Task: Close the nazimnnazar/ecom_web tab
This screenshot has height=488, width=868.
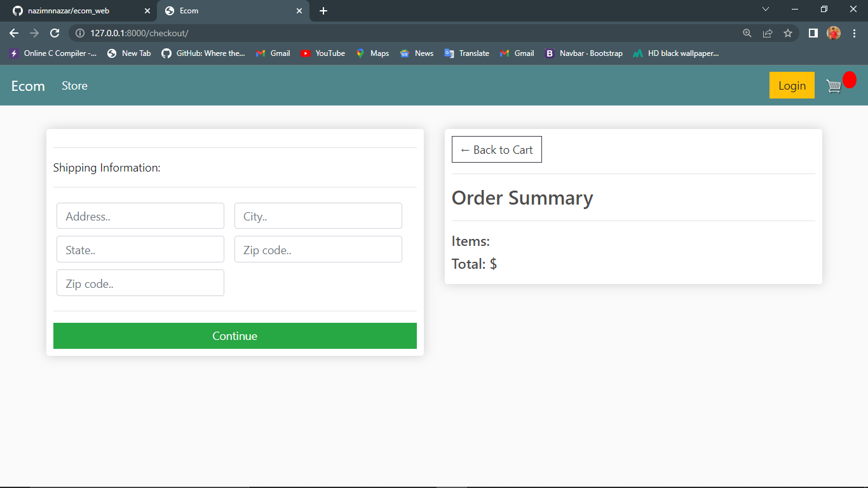Action: pos(147,11)
